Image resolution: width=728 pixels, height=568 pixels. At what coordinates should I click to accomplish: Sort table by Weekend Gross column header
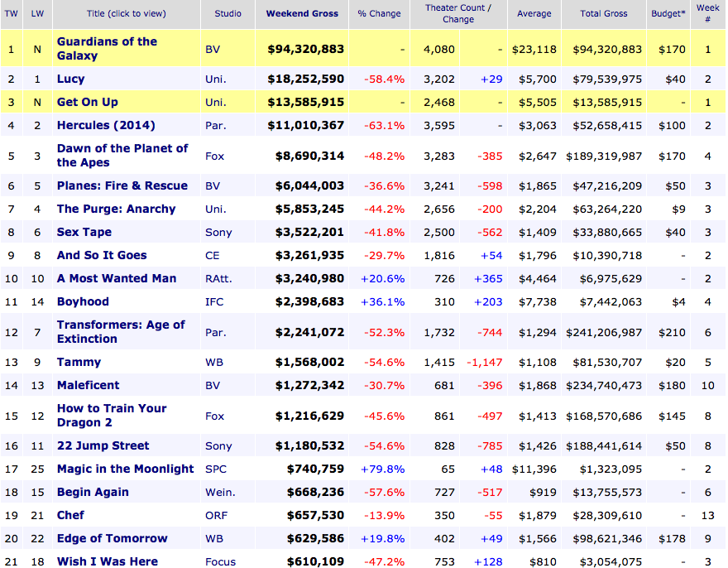[302, 13]
